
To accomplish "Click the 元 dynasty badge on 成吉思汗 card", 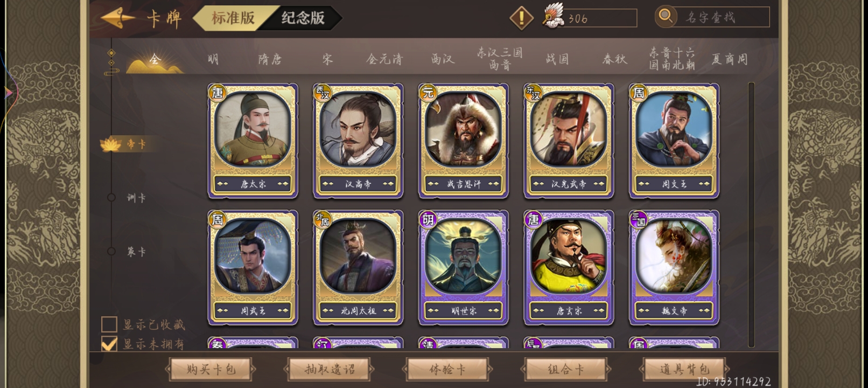I will (x=428, y=93).
